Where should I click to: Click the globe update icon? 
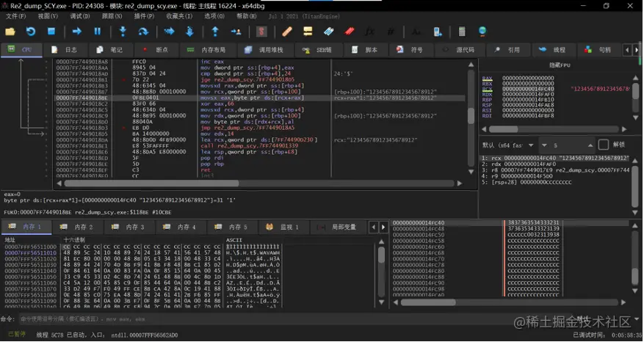pyautogui.click(x=482, y=32)
